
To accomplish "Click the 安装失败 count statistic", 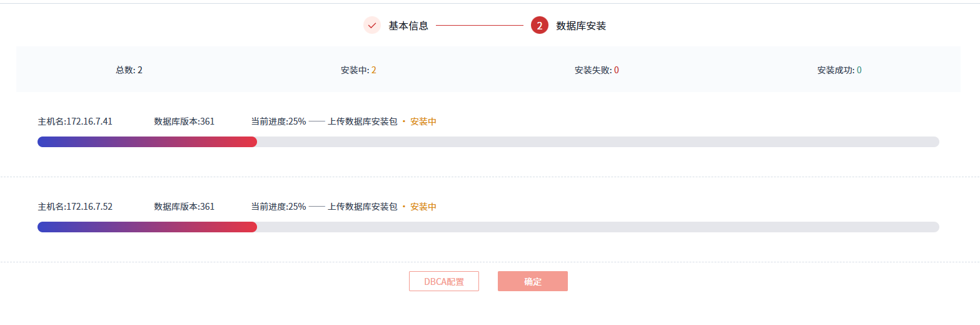I will tap(597, 70).
